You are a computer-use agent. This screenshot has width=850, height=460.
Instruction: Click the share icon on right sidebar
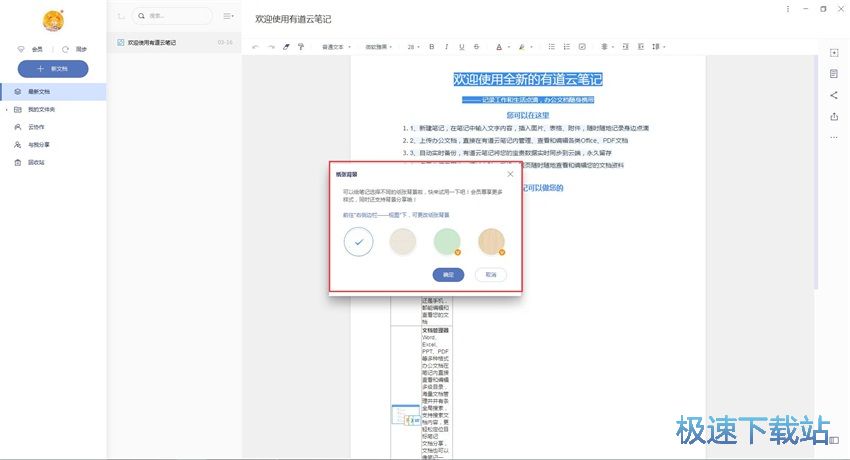(x=834, y=95)
